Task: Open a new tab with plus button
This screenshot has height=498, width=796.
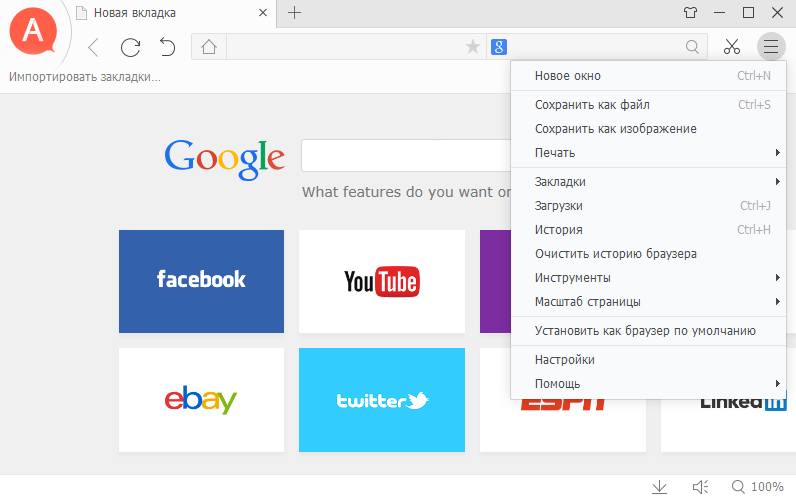Action: (x=294, y=13)
